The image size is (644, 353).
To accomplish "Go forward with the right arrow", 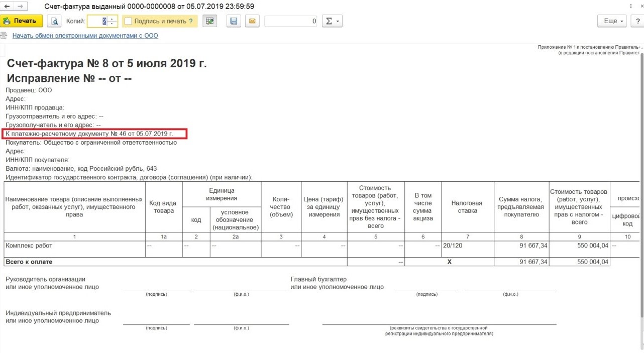I will coord(20,7).
